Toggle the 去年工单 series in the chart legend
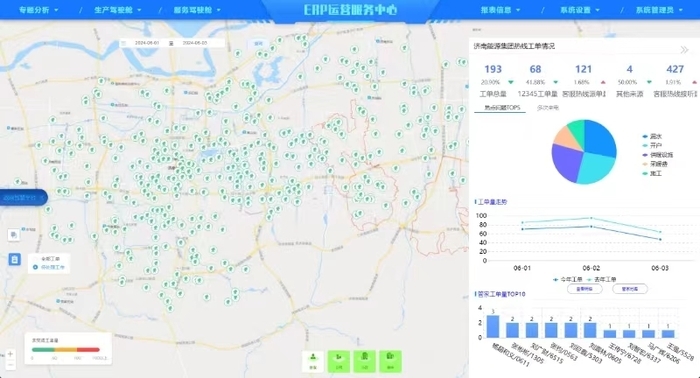The image size is (700, 378). click(602, 279)
